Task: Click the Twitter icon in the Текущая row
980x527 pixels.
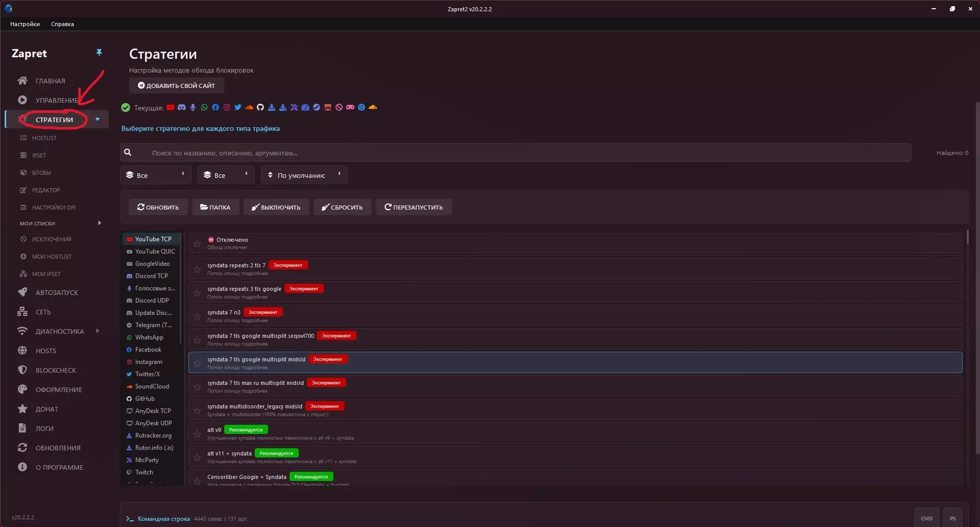Action: [238, 107]
